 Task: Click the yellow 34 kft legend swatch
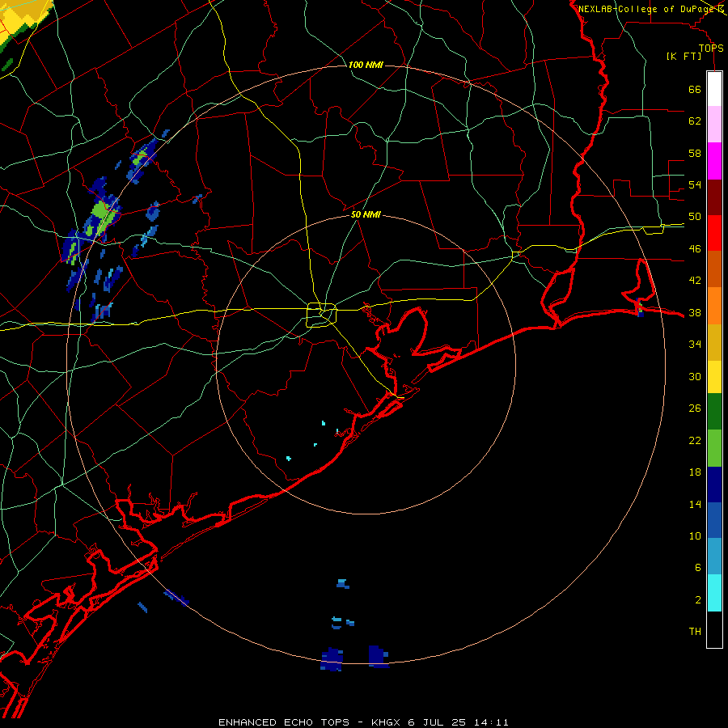[714, 376]
